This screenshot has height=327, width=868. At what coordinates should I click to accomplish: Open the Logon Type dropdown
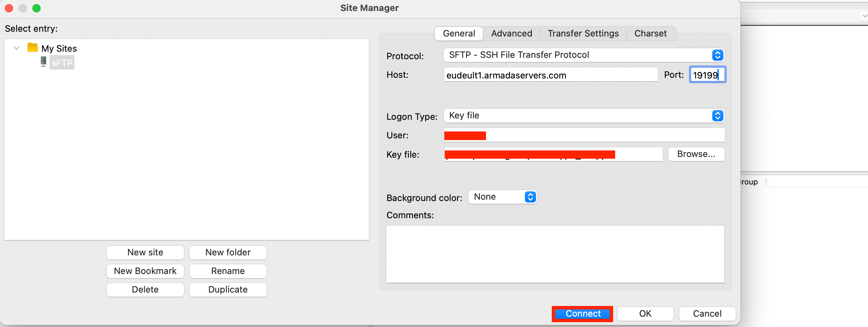pos(584,116)
